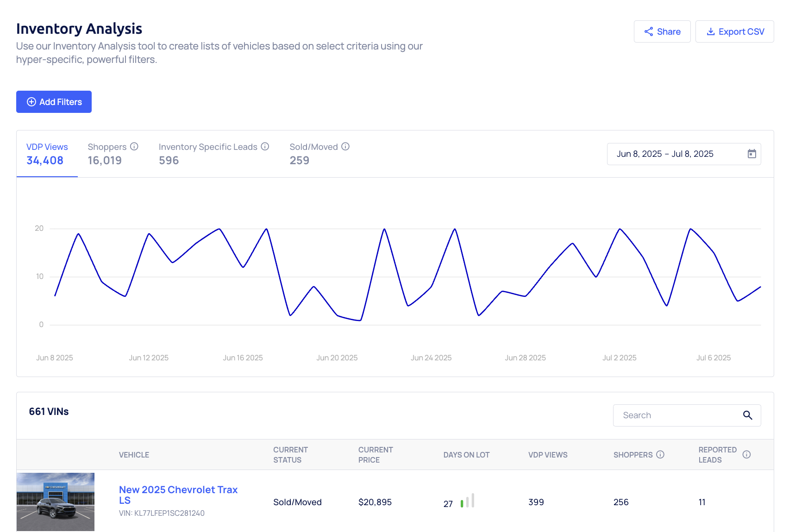Click info icon in Shoppers column header
Screen dimensions: 789x532
coord(660,455)
